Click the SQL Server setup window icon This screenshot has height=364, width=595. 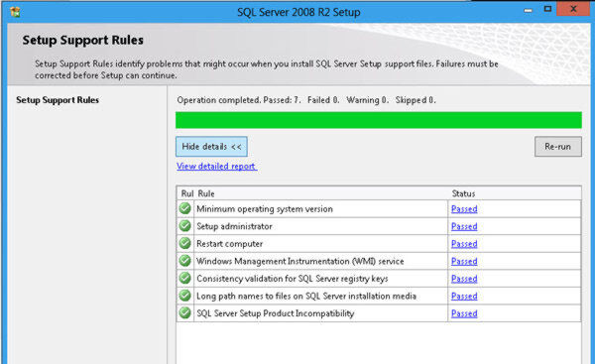[x=15, y=12]
